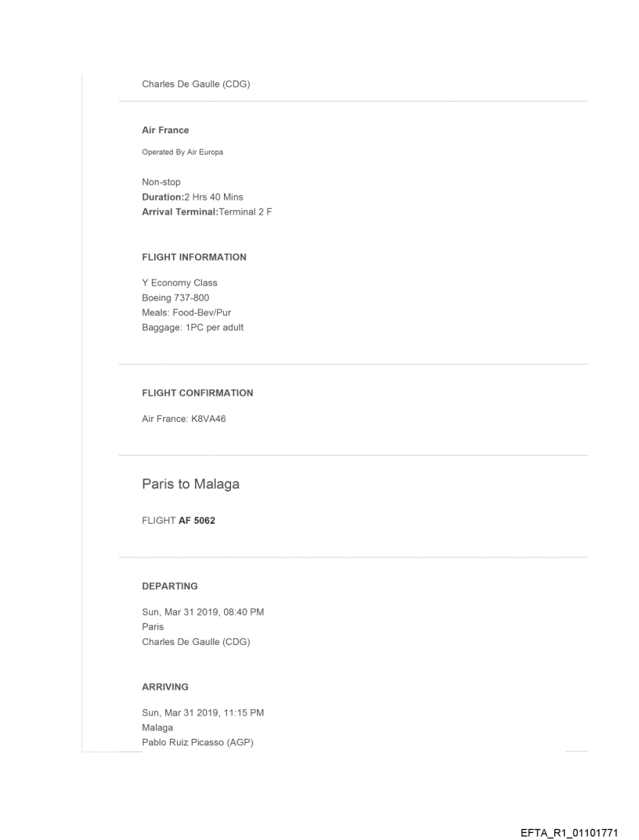The width and height of the screenshot is (639, 840).
Task: Click the Non-stop flight label
Action: click(161, 182)
